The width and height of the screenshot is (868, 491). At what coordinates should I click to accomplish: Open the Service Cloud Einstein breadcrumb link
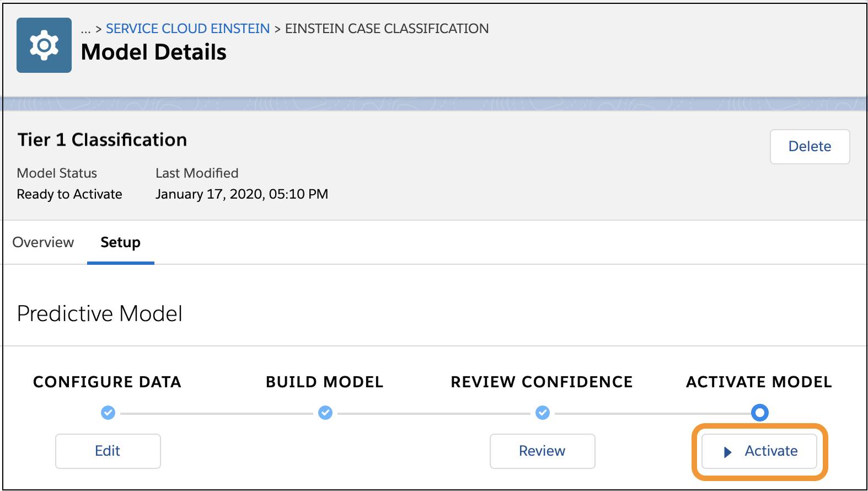point(187,29)
